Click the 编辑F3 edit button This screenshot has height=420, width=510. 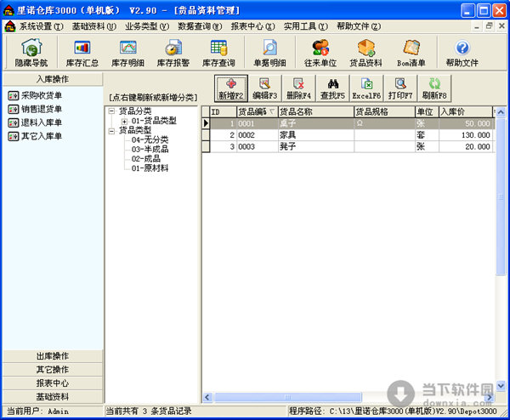(264, 88)
